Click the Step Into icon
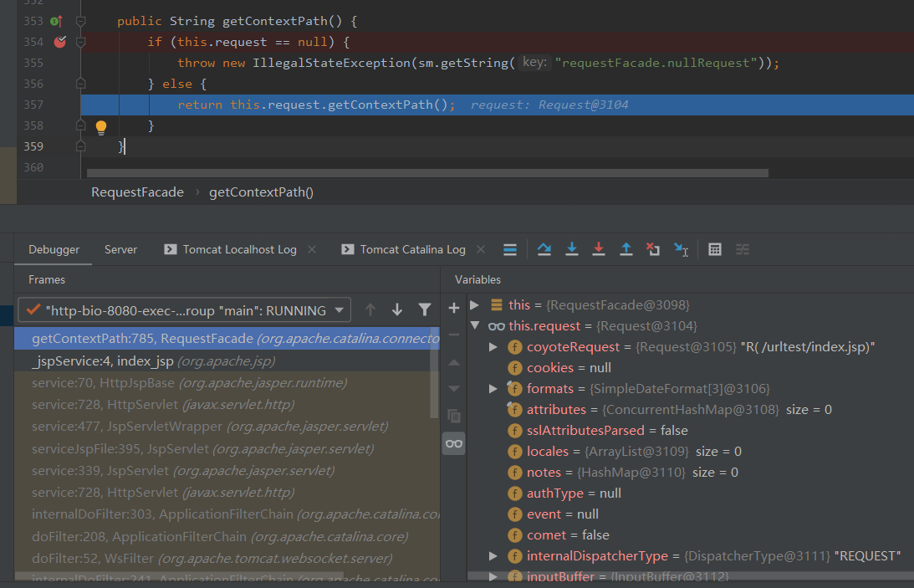 [x=572, y=249]
